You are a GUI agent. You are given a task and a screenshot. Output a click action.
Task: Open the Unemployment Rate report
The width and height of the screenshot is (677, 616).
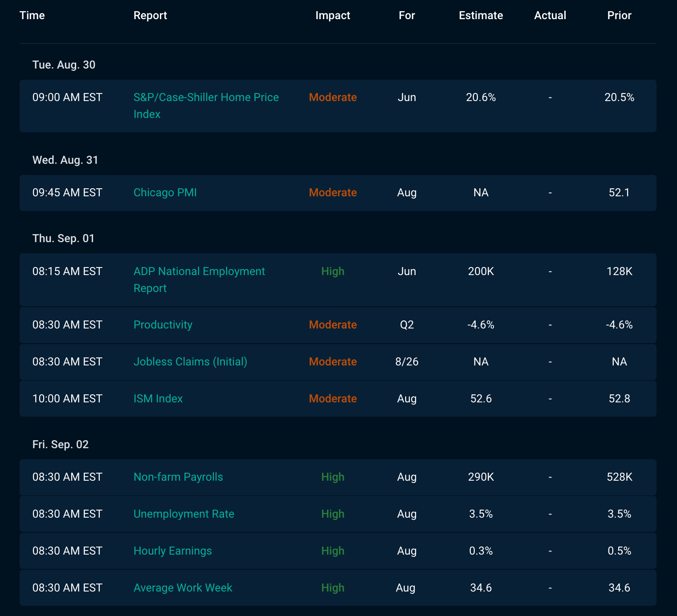tap(184, 514)
